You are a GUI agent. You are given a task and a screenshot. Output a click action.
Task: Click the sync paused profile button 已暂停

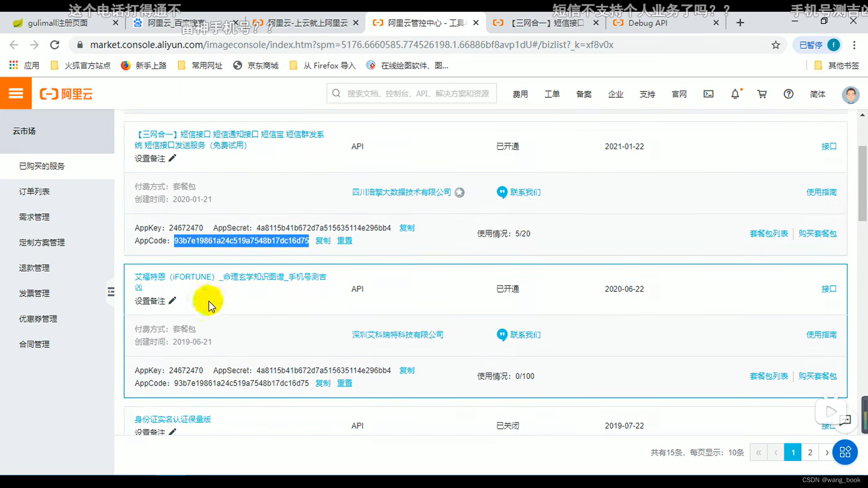point(818,45)
